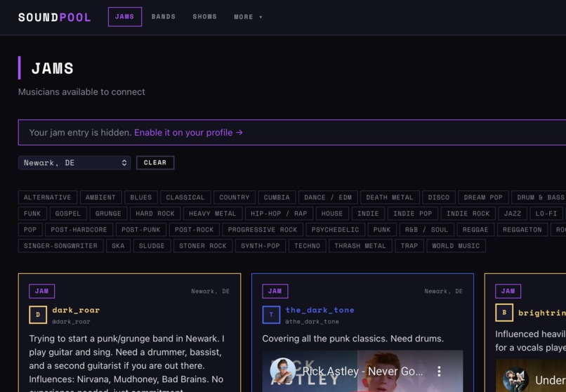Open the dark_roar profile name link
Screen dimensions: 566x392
(x=76, y=310)
